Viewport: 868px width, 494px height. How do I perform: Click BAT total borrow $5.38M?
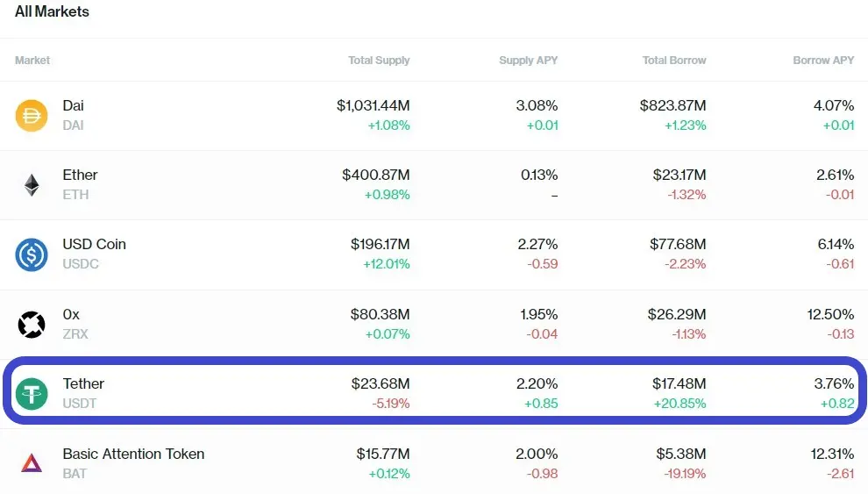(681, 455)
